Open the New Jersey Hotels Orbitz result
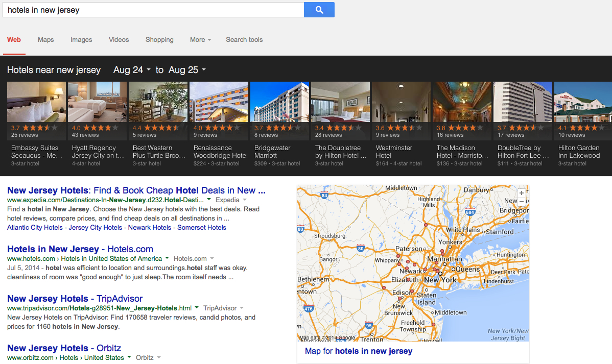The width and height of the screenshot is (612, 364). pyautogui.click(x=64, y=348)
